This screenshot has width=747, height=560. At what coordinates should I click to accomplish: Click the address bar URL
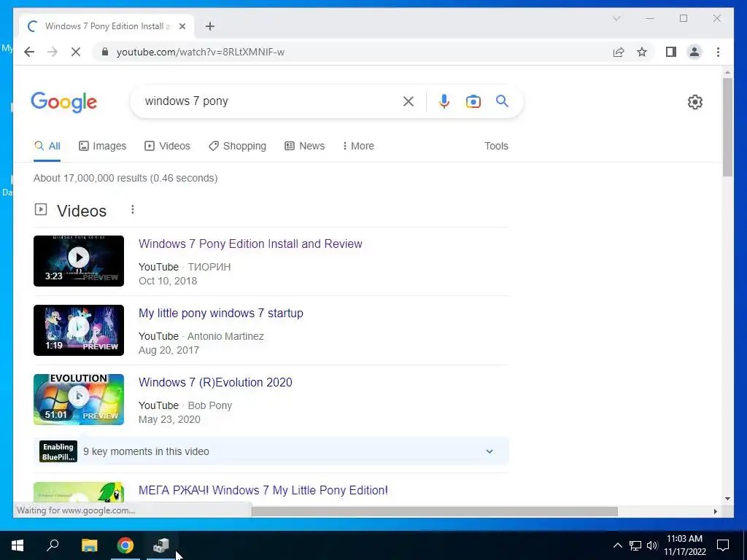pos(201,52)
